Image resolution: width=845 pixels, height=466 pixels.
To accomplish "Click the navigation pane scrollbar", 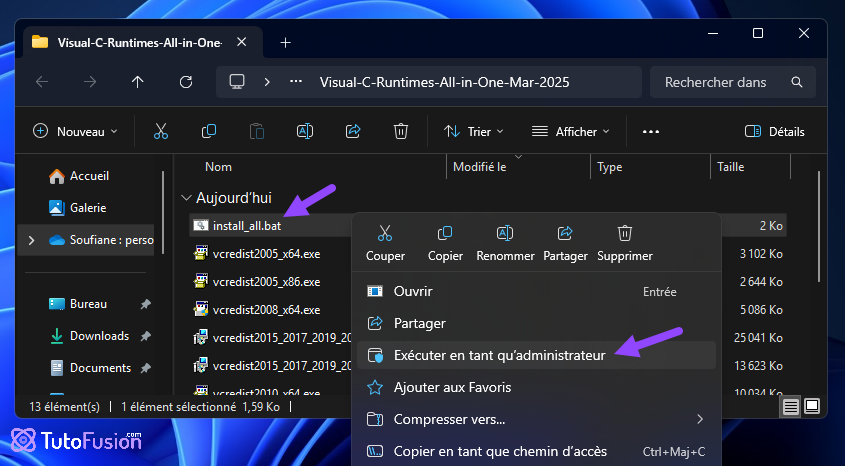I will coord(163,213).
